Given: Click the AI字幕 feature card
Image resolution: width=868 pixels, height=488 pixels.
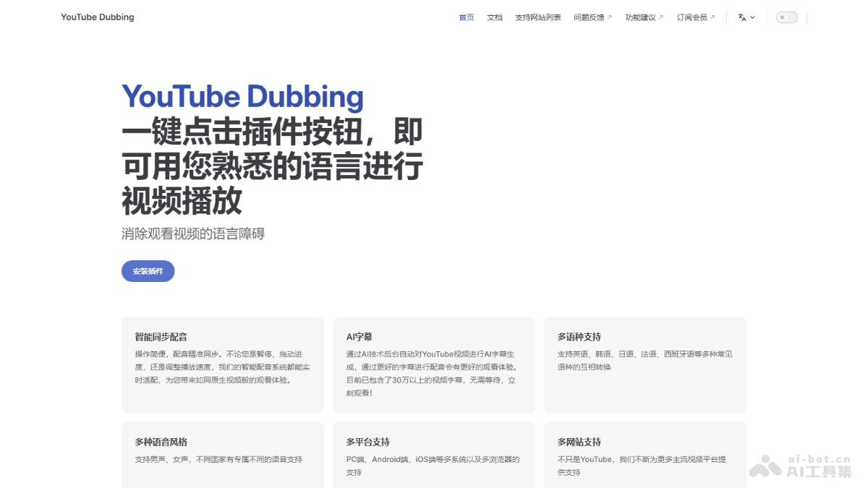Looking at the screenshot, I should (433, 364).
